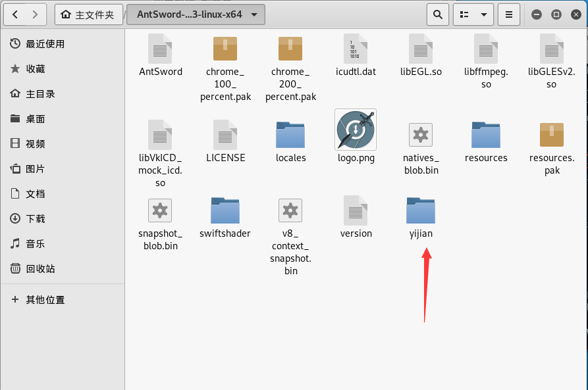Open the home folder path button
This screenshot has height=390, width=588.
point(89,14)
